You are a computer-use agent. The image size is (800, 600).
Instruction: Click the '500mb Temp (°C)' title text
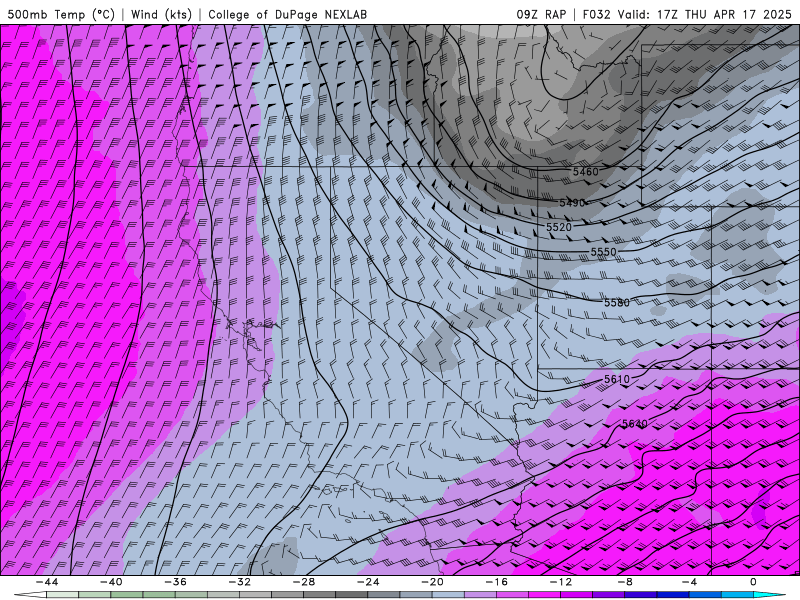click(x=61, y=14)
